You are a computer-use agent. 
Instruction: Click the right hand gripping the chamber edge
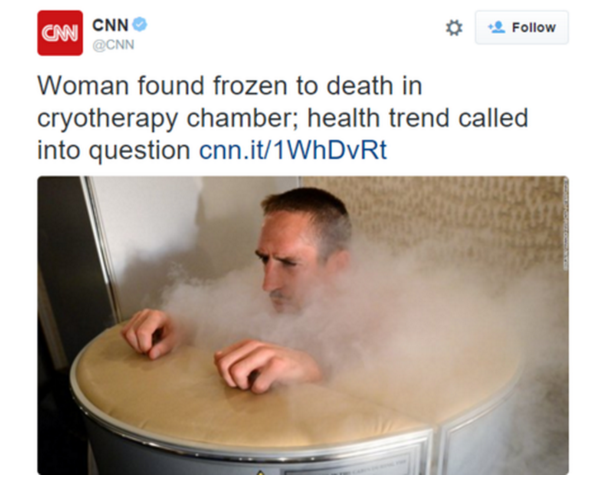point(263,366)
